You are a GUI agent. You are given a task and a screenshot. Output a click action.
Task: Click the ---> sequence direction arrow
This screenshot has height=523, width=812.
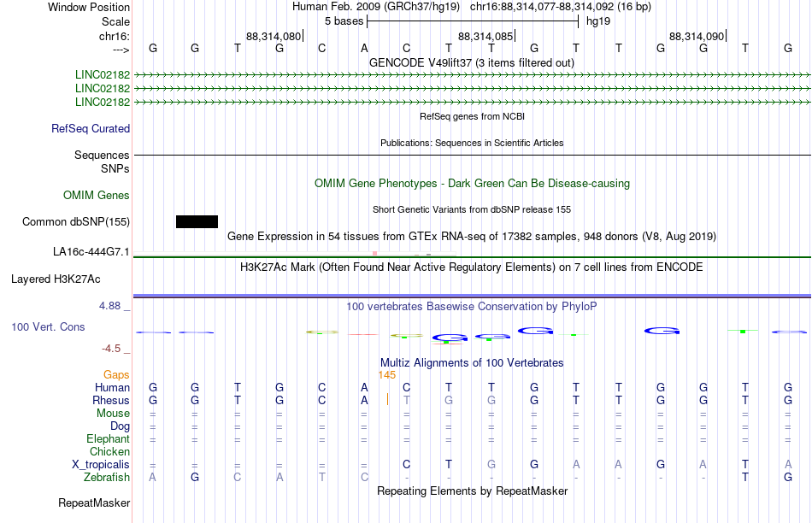121,50
